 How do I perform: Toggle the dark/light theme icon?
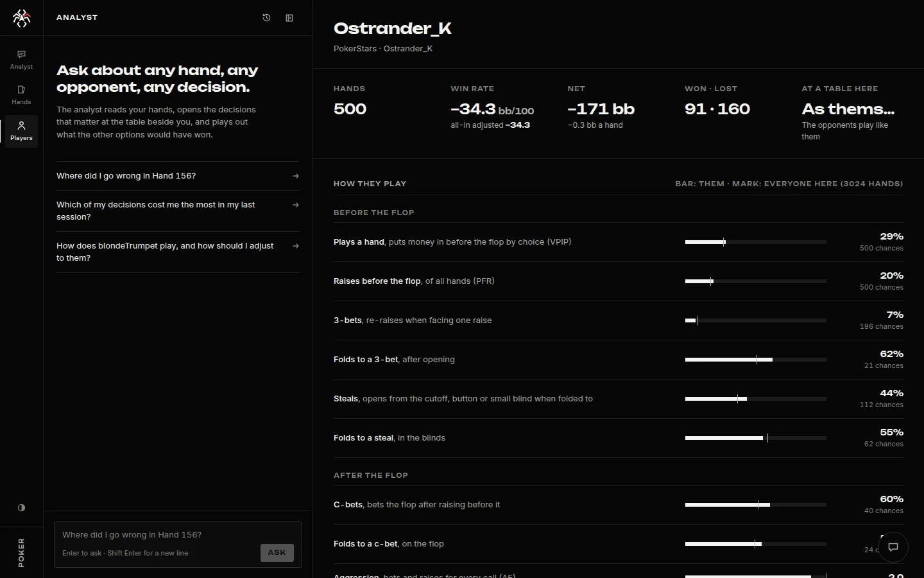pyautogui.click(x=21, y=507)
